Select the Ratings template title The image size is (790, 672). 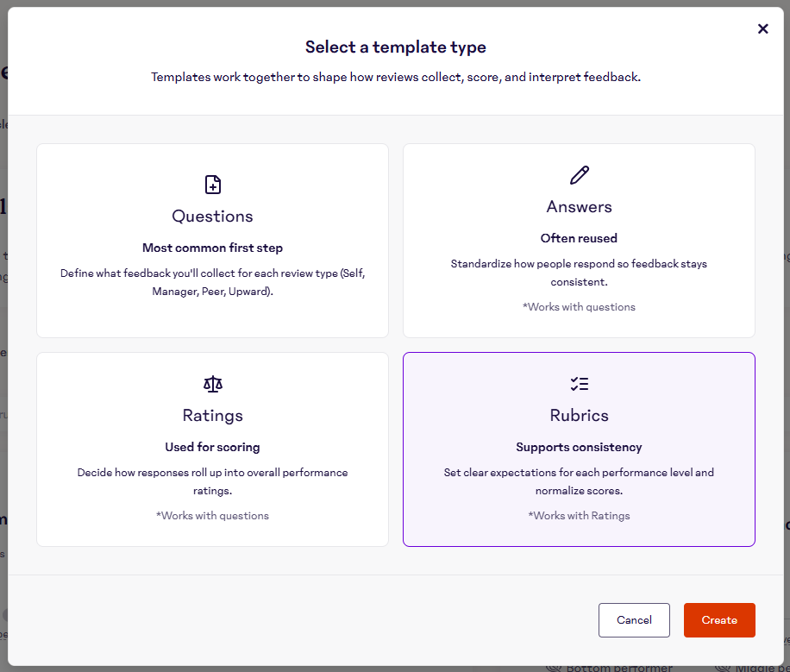(212, 416)
